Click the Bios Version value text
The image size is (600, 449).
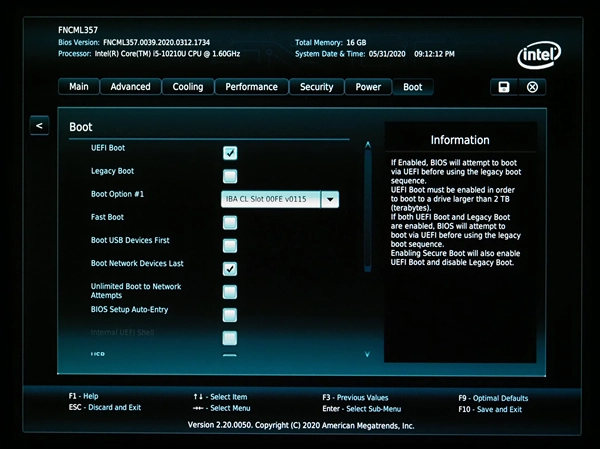(x=157, y=42)
